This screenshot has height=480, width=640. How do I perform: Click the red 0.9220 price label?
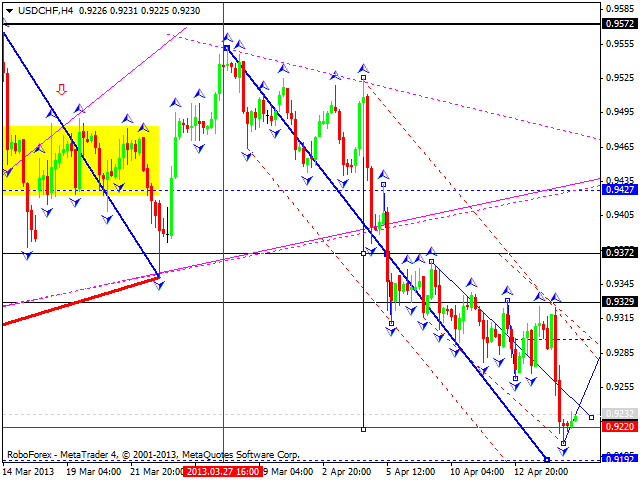coord(620,427)
